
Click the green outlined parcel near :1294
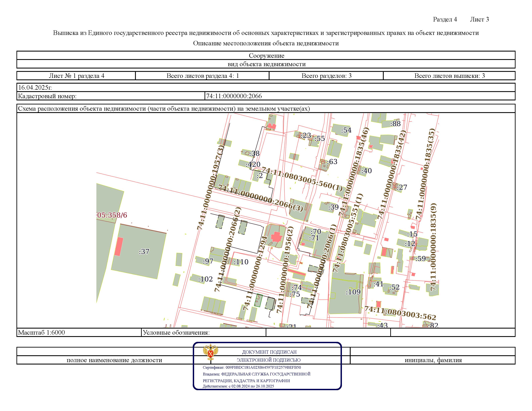click(258, 300)
